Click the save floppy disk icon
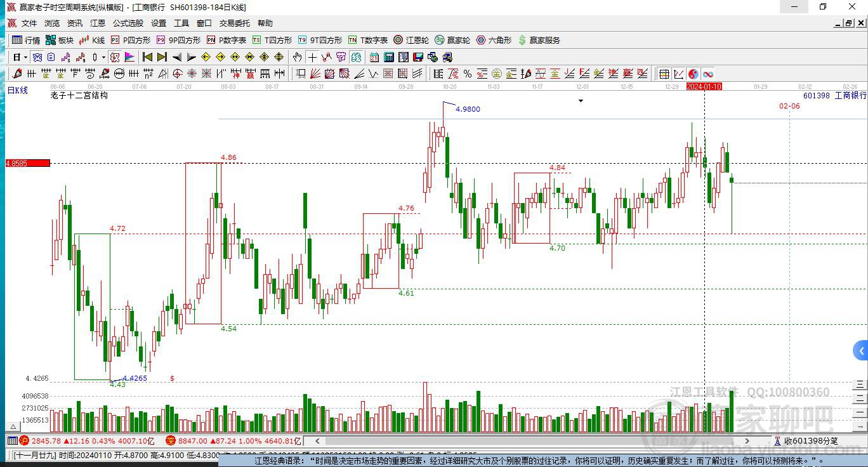This screenshot has height=467, width=868. pyautogui.click(x=418, y=57)
